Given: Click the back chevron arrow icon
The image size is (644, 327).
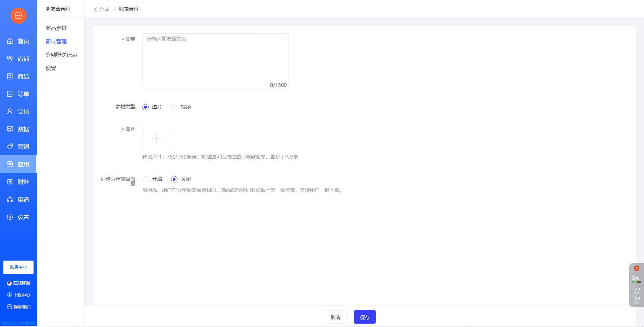Looking at the screenshot, I should click(x=96, y=9).
